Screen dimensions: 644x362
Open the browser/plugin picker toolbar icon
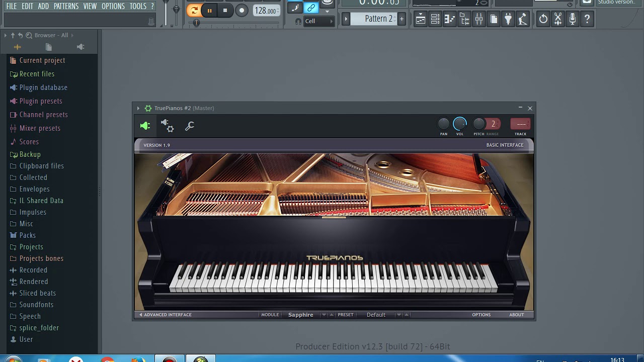pos(464,20)
